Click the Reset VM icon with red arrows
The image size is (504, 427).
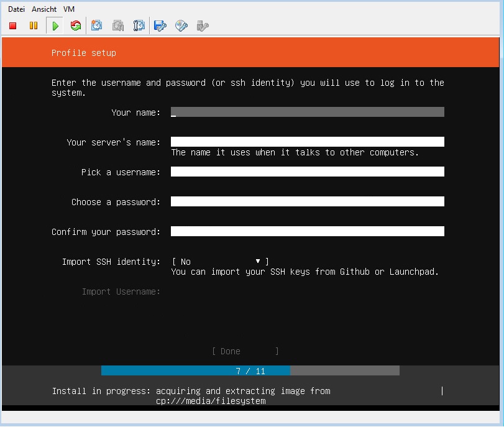pyautogui.click(x=76, y=25)
